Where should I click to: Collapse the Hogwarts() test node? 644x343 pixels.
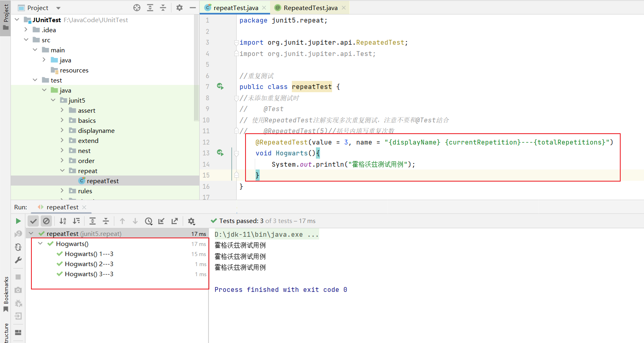pyautogui.click(x=40, y=244)
